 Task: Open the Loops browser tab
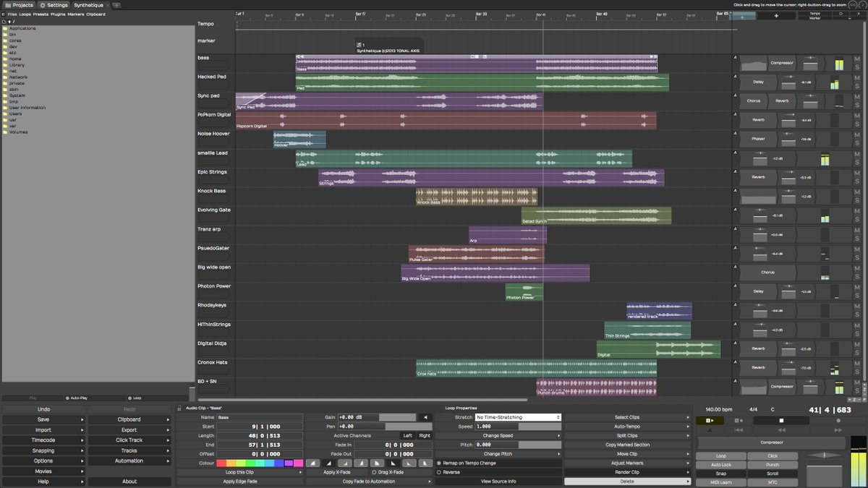click(x=25, y=14)
